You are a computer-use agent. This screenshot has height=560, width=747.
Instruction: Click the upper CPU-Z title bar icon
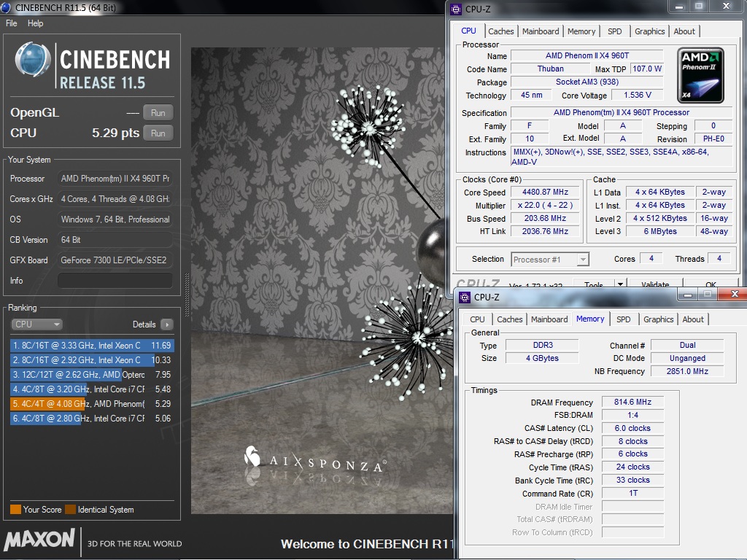pyautogui.click(x=456, y=9)
